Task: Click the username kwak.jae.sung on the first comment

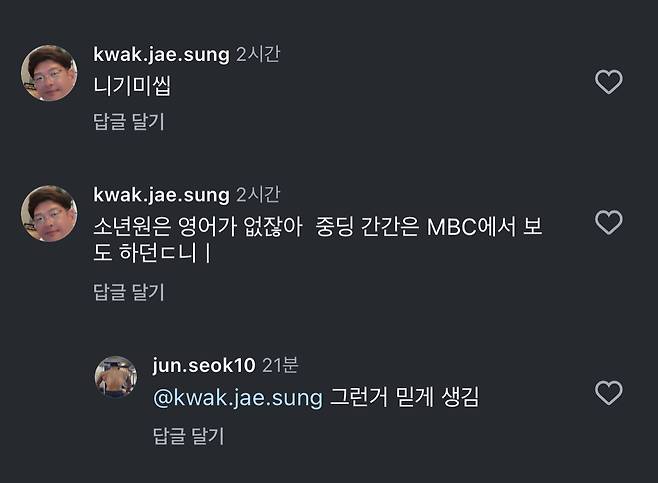Action: pos(161,55)
